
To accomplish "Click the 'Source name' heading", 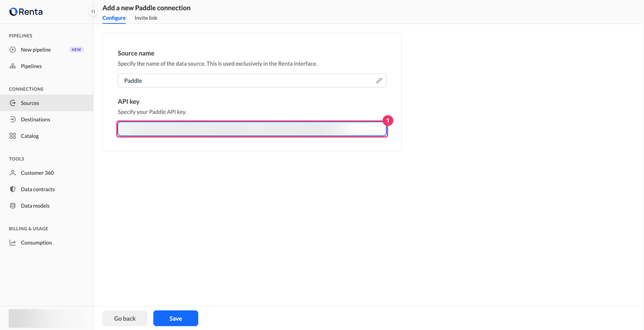I will 136,54.
